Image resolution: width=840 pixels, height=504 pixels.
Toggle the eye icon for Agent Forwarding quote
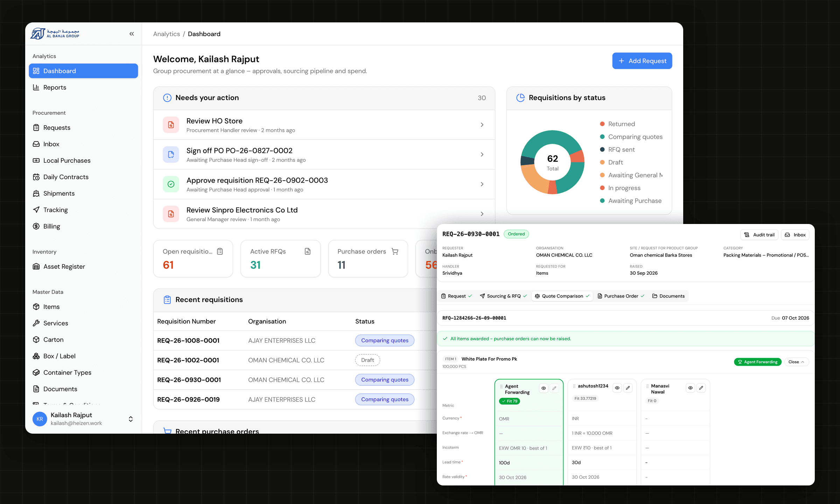point(544,388)
